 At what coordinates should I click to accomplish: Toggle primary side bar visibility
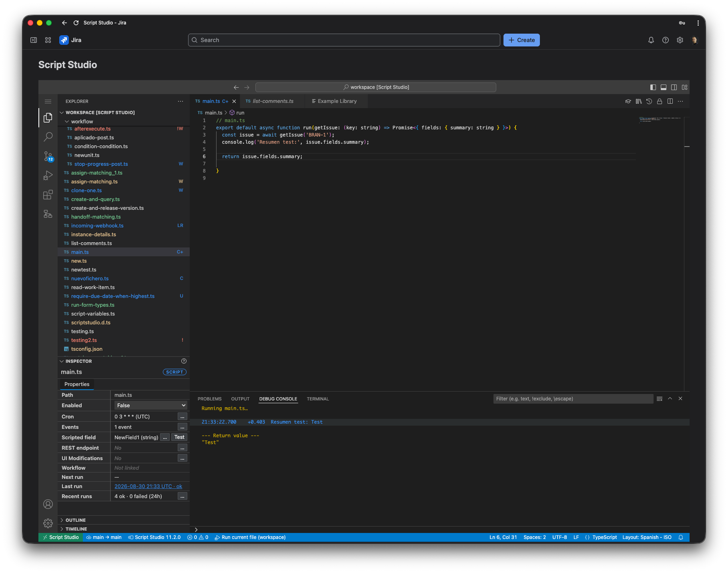point(653,87)
